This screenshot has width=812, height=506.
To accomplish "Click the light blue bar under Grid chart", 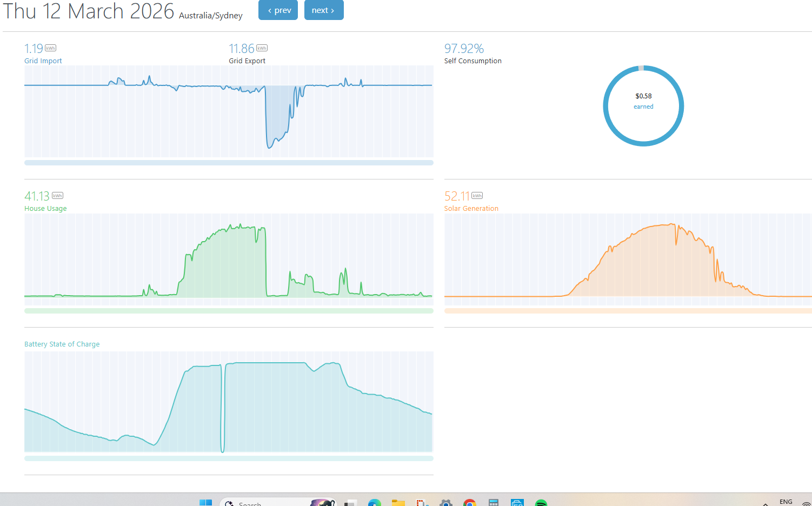I will coord(229,163).
